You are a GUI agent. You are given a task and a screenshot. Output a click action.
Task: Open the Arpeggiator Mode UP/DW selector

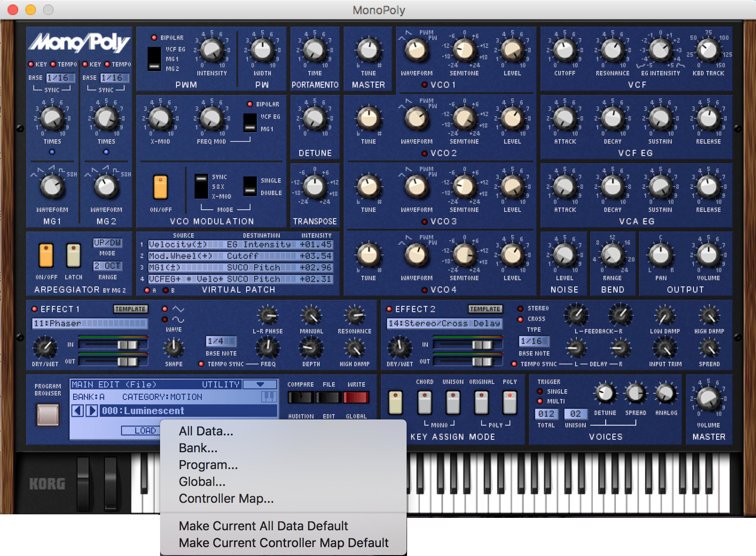click(x=107, y=243)
